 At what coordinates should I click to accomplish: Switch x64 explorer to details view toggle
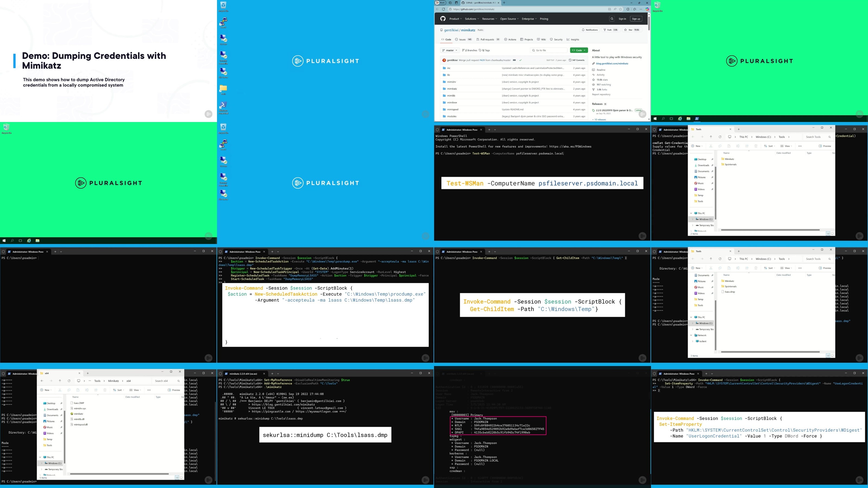(177, 477)
